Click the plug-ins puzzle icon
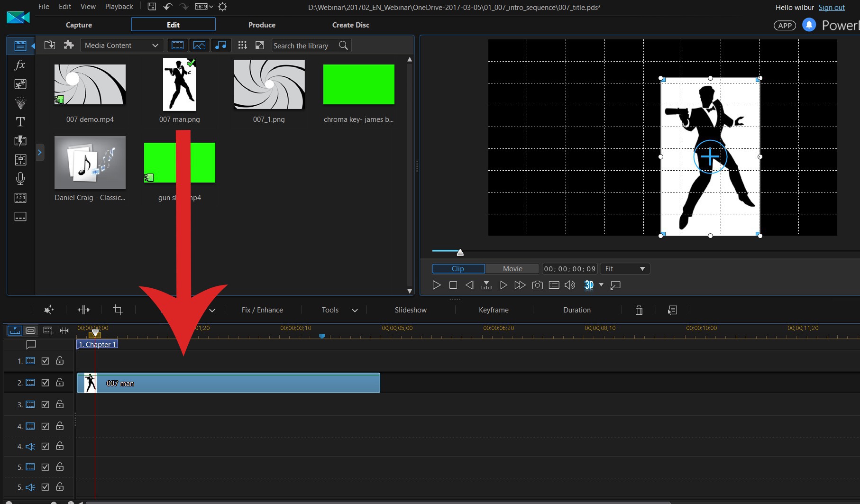860x504 pixels. (x=69, y=45)
